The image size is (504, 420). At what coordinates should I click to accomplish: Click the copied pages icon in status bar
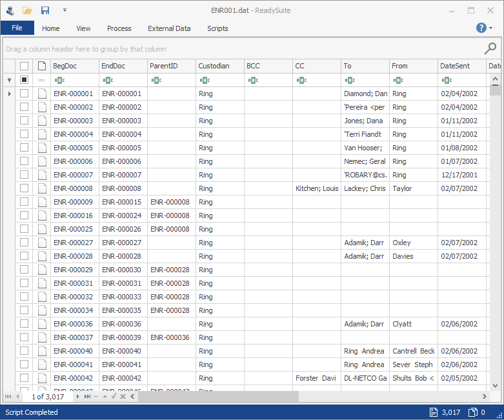(x=473, y=412)
